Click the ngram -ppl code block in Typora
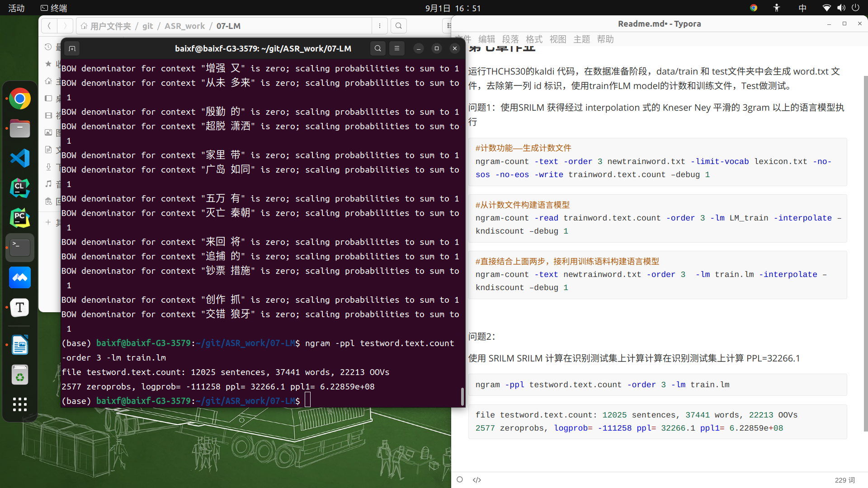 click(x=658, y=385)
